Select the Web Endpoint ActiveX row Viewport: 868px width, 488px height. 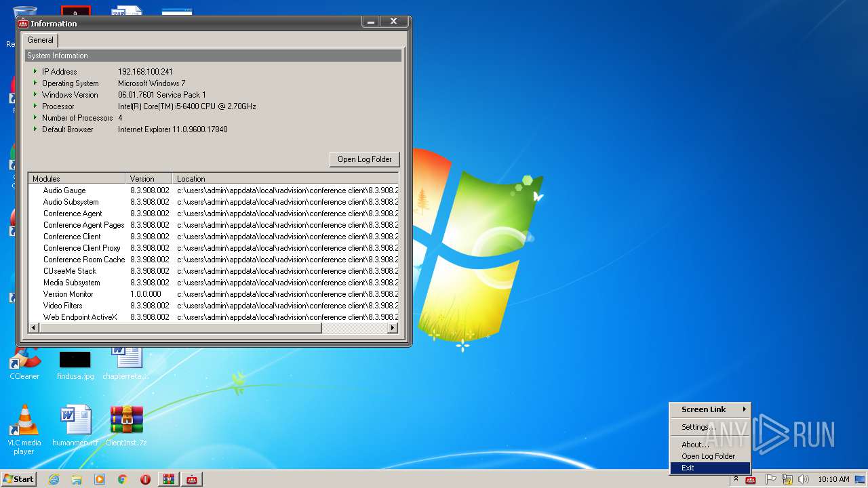point(213,317)
